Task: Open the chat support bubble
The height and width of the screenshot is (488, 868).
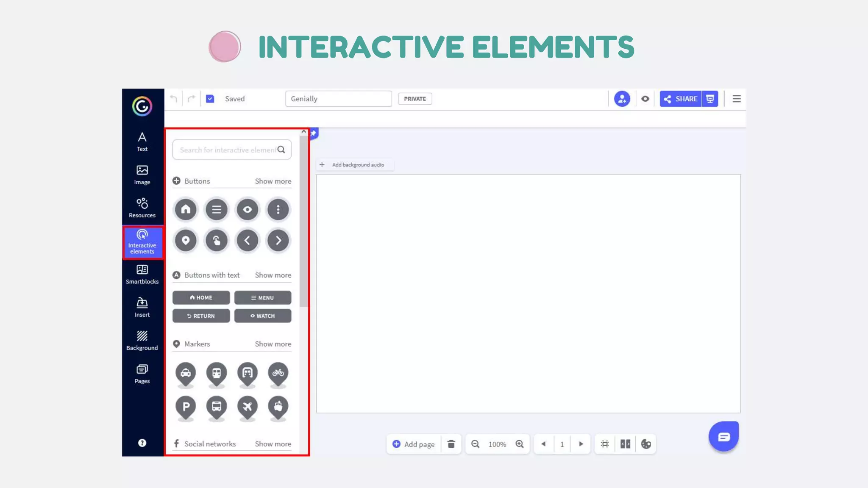Action: [723, 436]
